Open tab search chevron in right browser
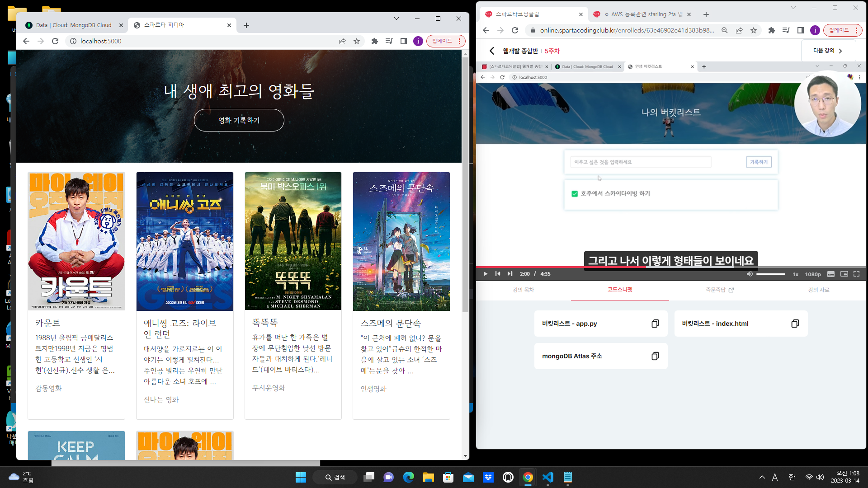 793,8
